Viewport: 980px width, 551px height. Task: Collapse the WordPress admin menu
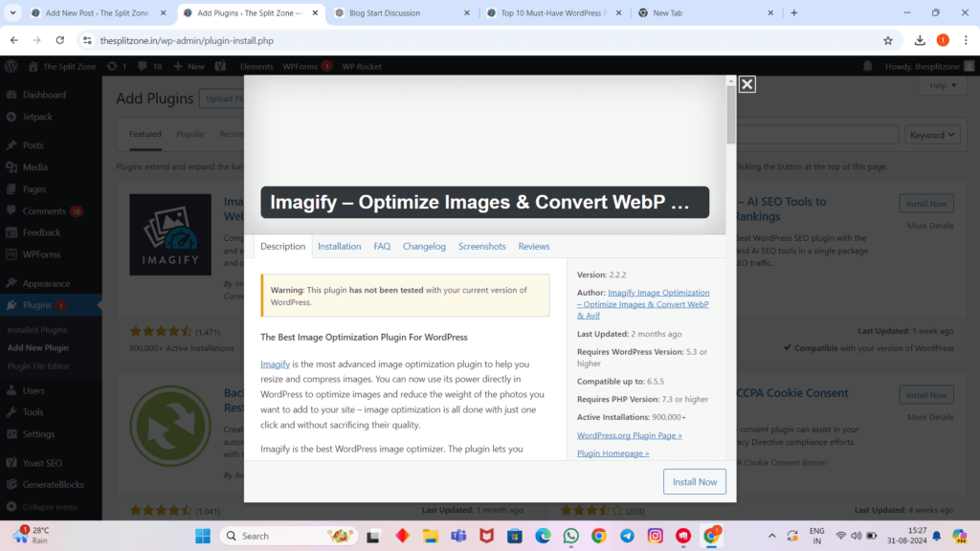pos(51,507)
